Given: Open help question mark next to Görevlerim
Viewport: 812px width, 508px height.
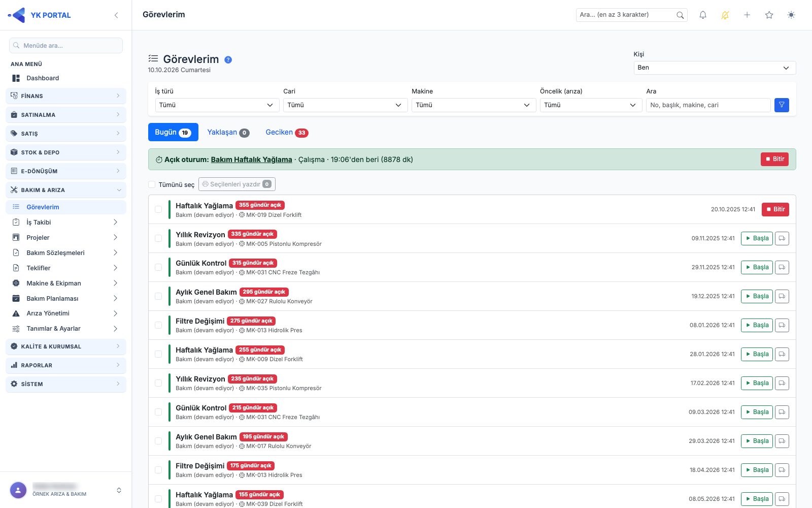Looking at the screenshot, I should [x=228, y=59].
